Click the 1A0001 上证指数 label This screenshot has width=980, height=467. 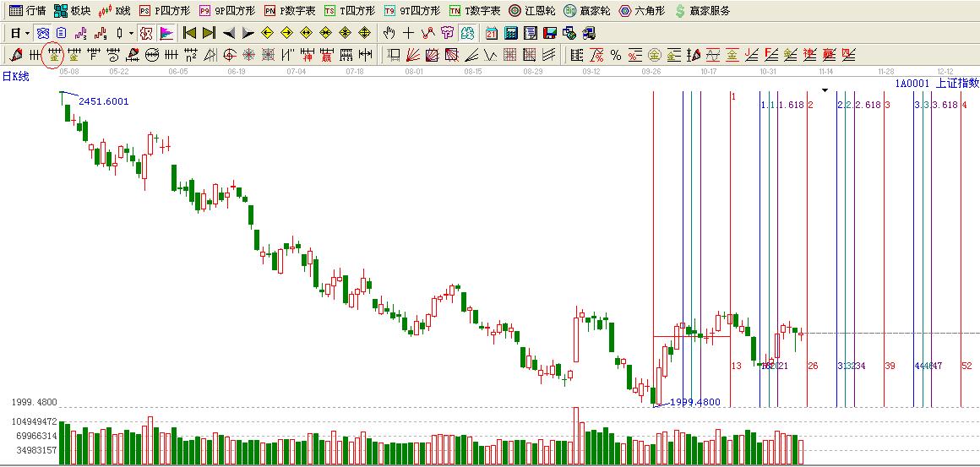[936, 83]
